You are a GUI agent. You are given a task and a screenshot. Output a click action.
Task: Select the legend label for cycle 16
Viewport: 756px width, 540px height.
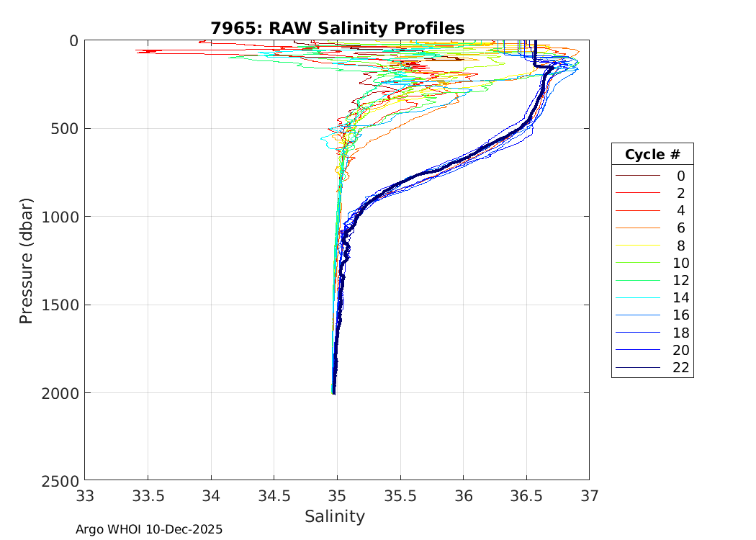point(680,315)
